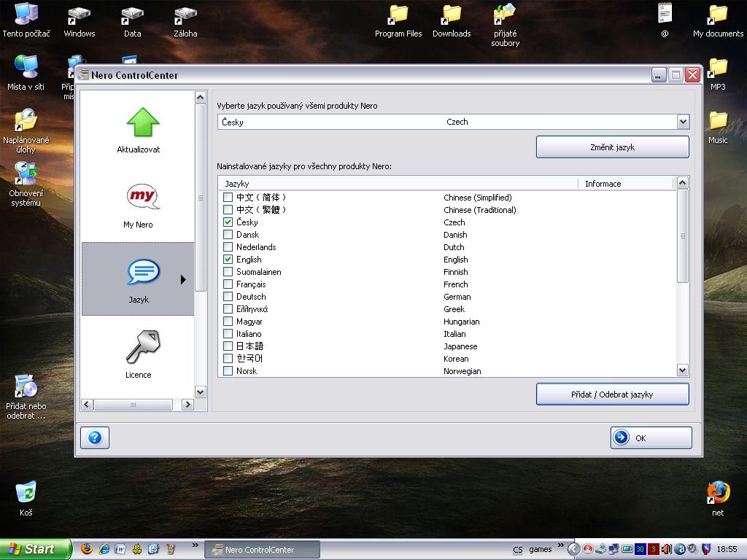The height and width of the screenshot is (560, 747).
Task: Select the Windows drive shortcut on the desktop
Action: (x=80, y=21)
